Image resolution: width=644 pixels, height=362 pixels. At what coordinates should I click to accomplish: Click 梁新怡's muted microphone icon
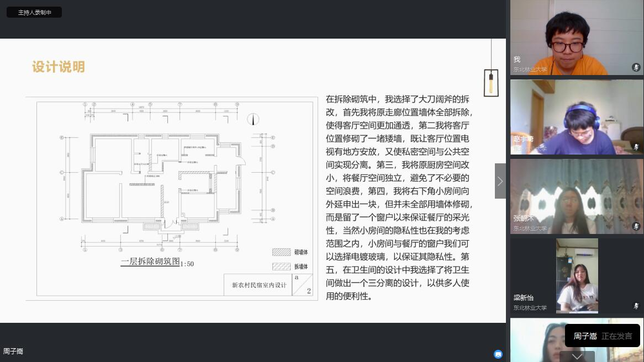click(x=636, y=306)
